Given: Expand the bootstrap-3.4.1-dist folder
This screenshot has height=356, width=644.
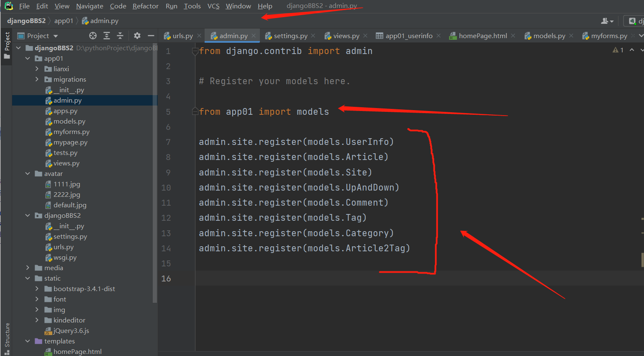Looking at the screenshot, I should 37,289.
